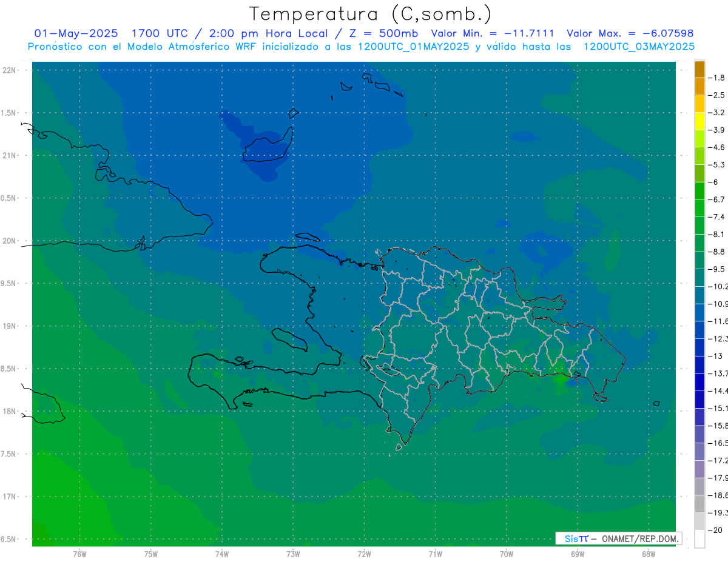The height and width of the screenshot is (562, 728).
Task: Click the 'Temperatura (C,somb.)' title
Action: [x=370, y=14]
